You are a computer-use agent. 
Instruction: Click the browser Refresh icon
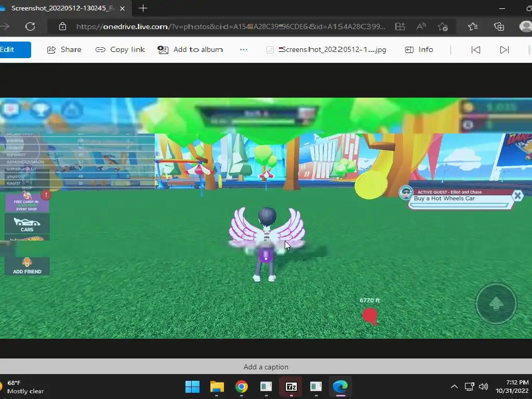click(30, 26)
